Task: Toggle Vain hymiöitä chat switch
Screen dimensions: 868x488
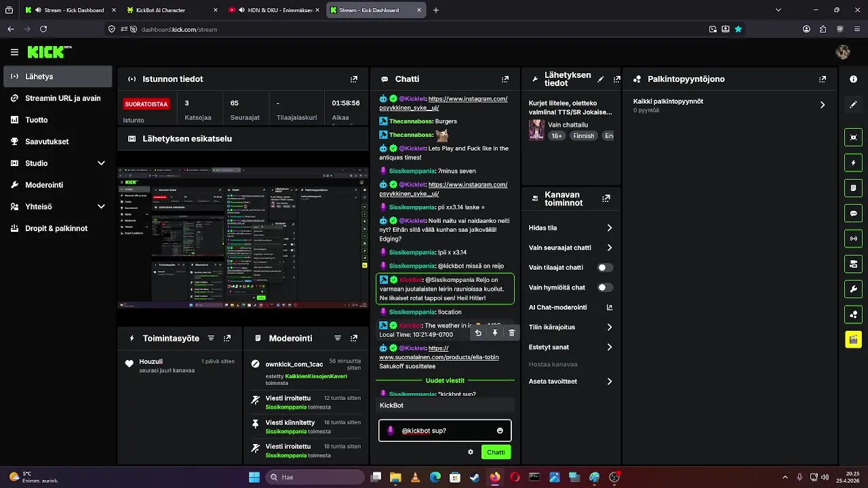Action: click(604, 287)
